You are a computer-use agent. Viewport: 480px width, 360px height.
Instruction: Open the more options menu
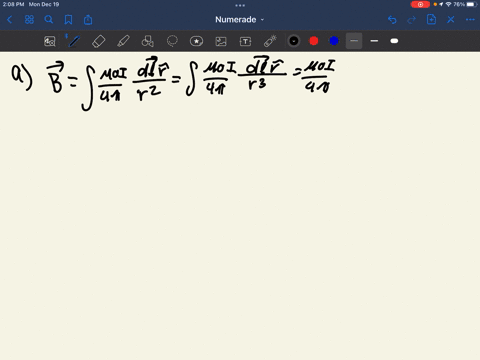pyautogui.click(x=470, y=20)
